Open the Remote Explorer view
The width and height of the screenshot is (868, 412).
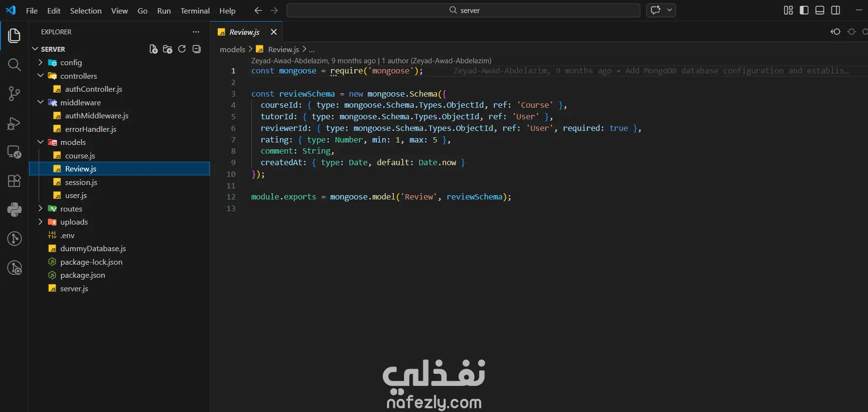pos(14,152)
